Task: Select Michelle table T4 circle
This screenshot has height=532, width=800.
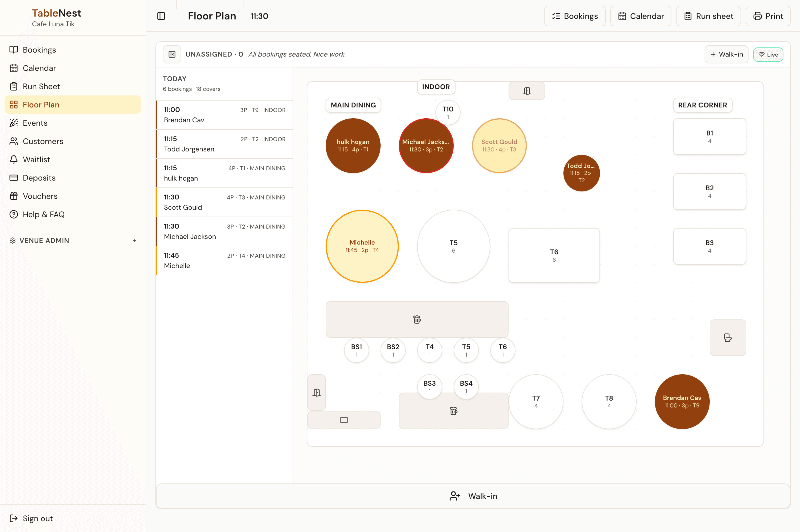Action: pos(362,246)
